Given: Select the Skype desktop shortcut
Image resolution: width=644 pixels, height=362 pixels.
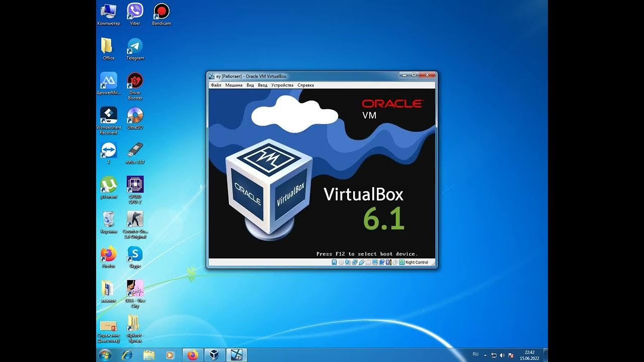Looking at the screenshot, I should (x=135, y=257).
